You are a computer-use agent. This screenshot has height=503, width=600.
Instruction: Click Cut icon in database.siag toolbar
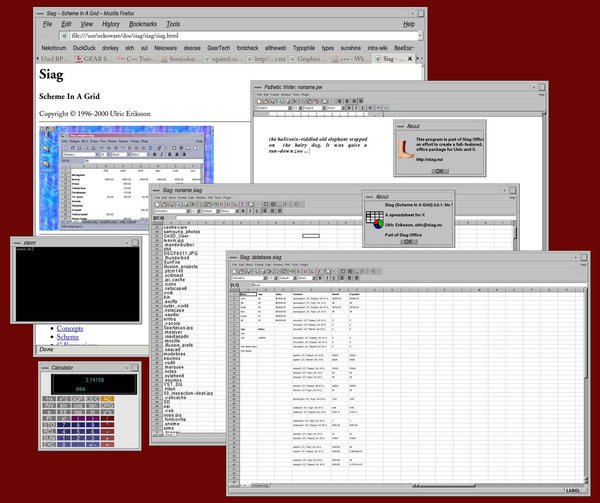(270, 271)
